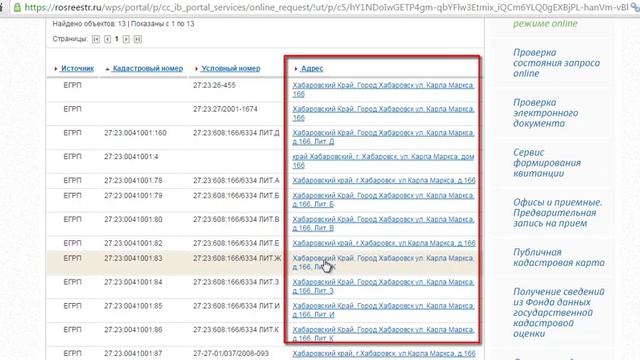Open highlighted address for 27:23:0041001:83
Image resolution: width=640 pixels, height=360 pixels.
coord(383,262)
